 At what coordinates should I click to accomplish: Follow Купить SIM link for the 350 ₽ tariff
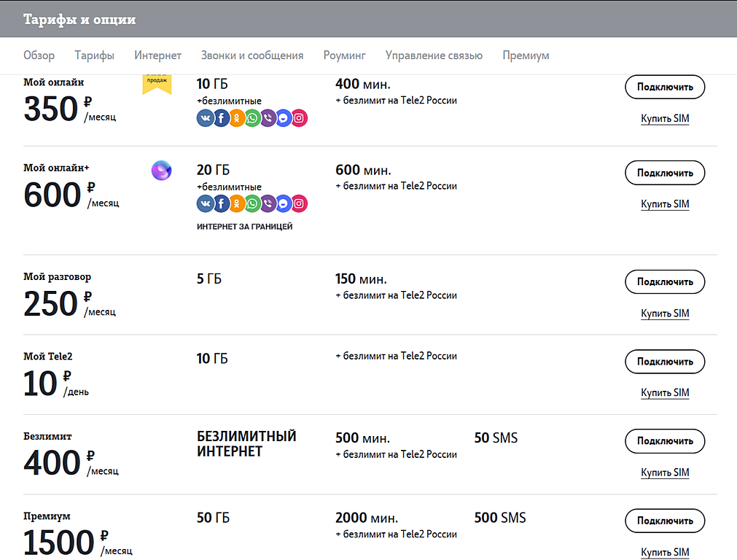coord(665,118)
